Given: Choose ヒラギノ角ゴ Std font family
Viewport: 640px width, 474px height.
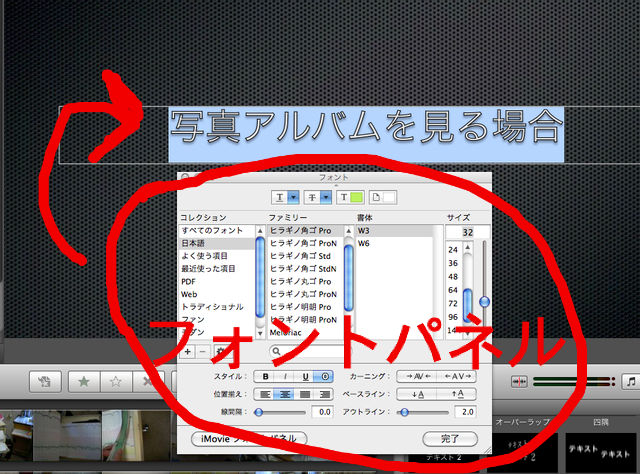Looking at the screenshot, I should pyautogui.click(x=305, y=256).
